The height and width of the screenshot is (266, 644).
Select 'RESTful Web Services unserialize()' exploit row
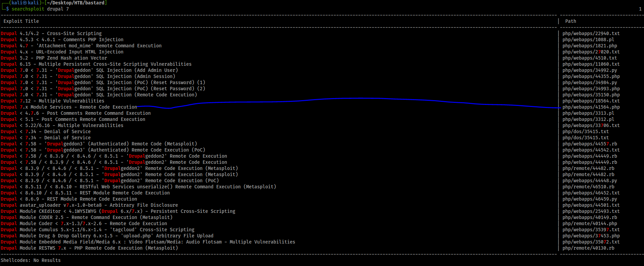click(138, 187)
